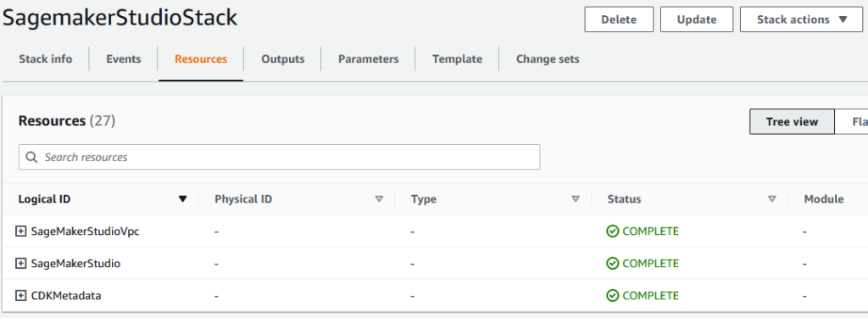Select the CDKMetadata logical ID text
Image resolution: width=868 pixels, height=318 pixels.
point(66,296)
